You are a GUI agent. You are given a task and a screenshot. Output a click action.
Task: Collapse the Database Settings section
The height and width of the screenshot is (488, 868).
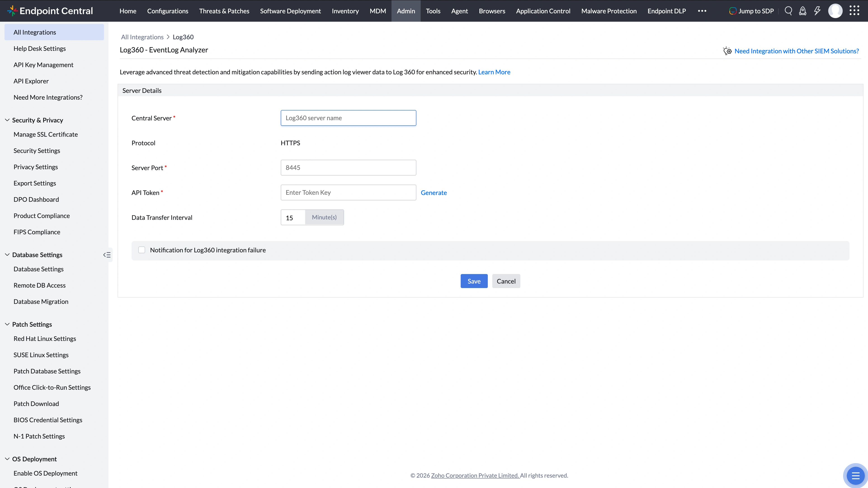[7, 255]
